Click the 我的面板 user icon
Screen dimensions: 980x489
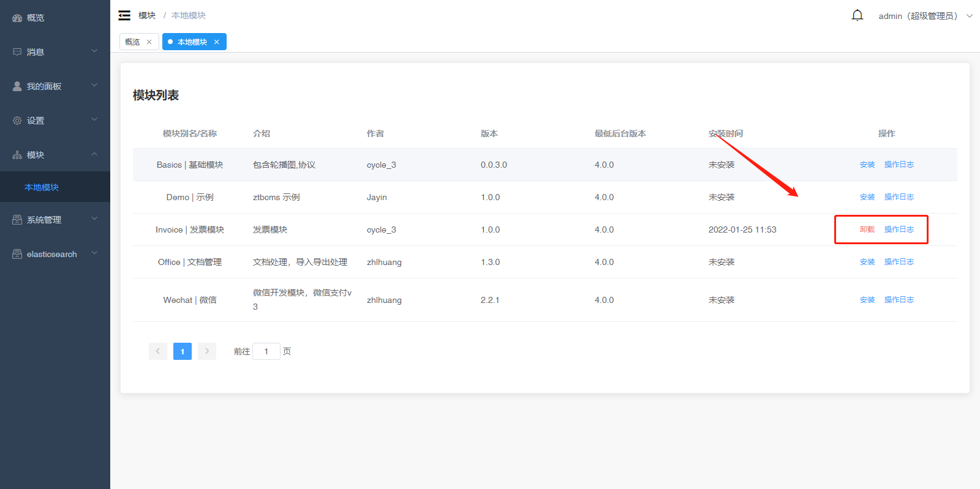pos(17,86)
